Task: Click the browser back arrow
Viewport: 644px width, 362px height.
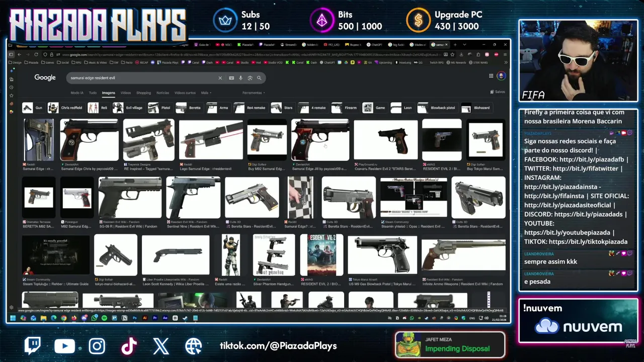Action: pyautogui.click(x=19, y=54)
